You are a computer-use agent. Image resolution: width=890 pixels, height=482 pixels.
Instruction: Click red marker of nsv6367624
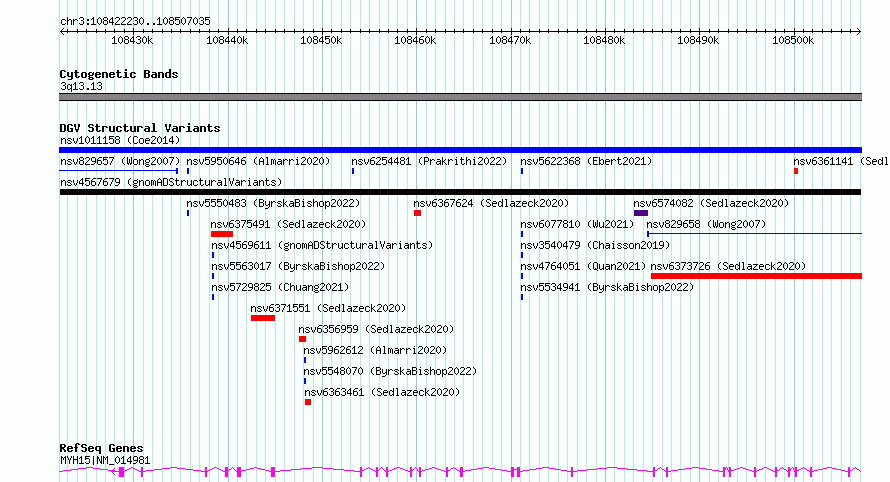(417, 213)
